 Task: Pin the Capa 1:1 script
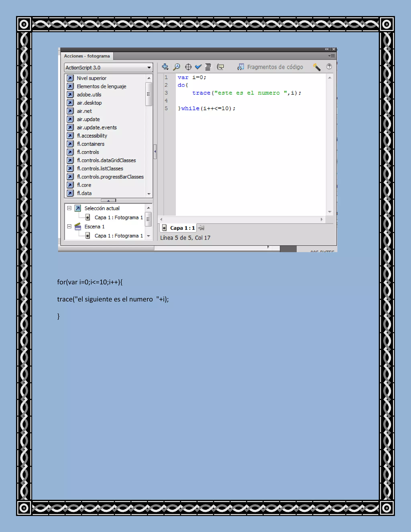pos(201,228)
